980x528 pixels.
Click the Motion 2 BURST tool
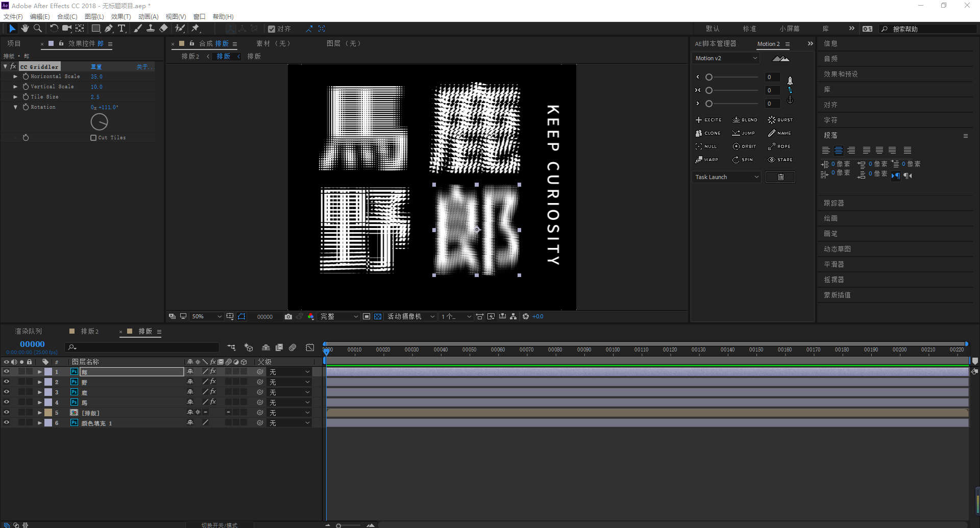tap(780, 120)
